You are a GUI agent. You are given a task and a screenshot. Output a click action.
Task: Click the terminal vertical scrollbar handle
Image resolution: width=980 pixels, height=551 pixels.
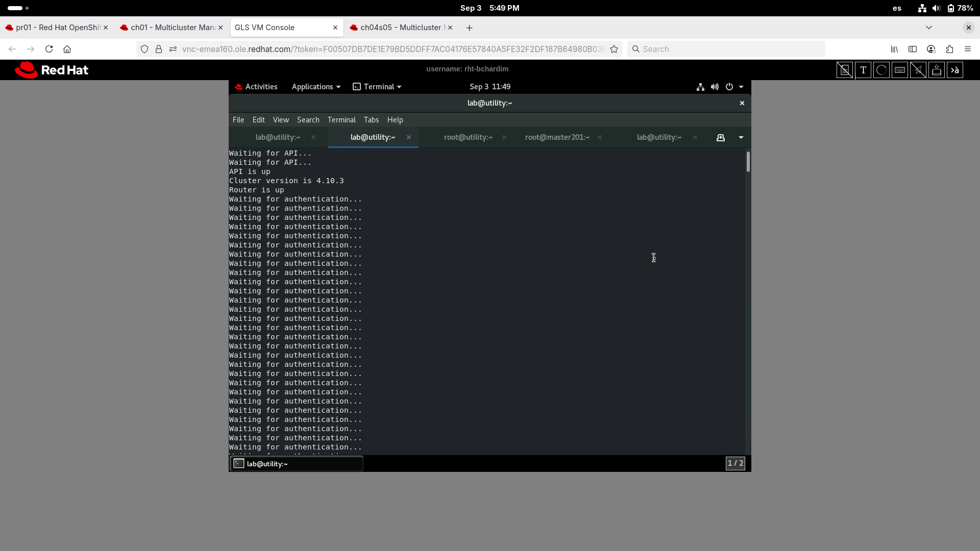coord(748,162)
